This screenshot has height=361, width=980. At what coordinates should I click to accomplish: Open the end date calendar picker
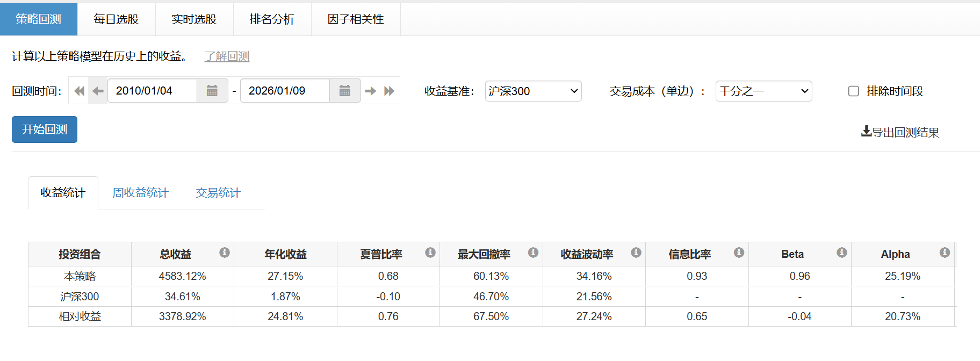point(344,91)
